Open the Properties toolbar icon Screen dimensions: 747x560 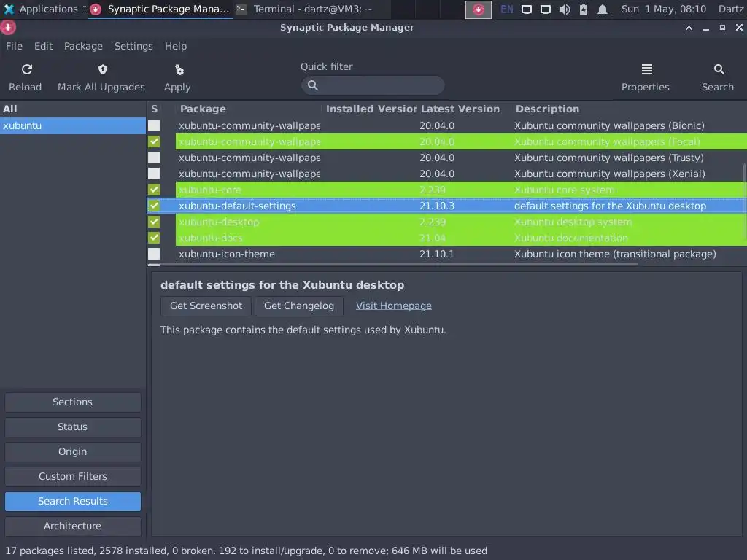pyautogui.click(x=646, y=69)
